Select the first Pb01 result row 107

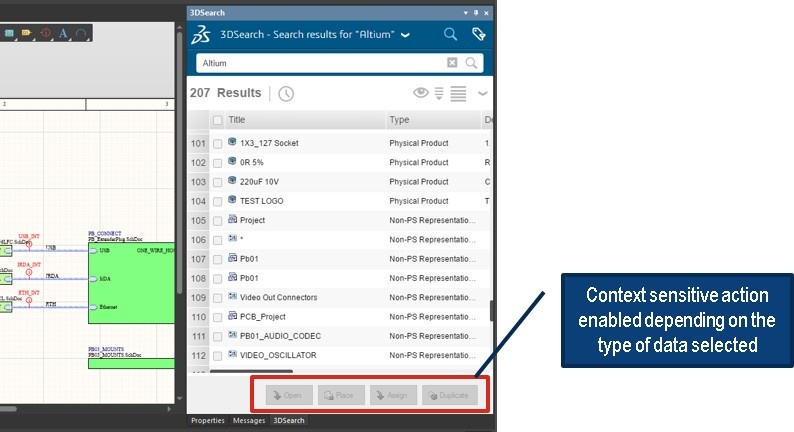pyautogui.click(x=339, y=259)
